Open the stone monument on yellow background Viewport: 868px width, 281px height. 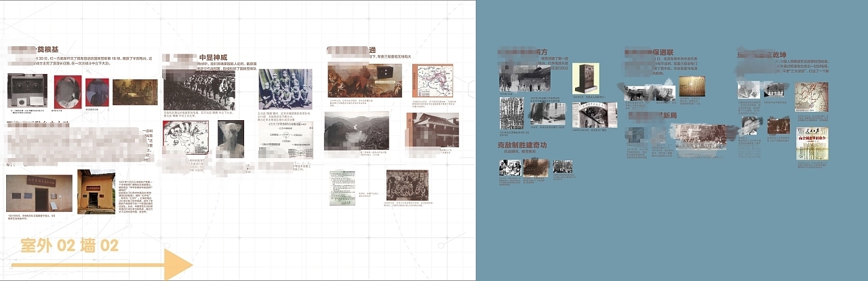(x=586, y=78)
